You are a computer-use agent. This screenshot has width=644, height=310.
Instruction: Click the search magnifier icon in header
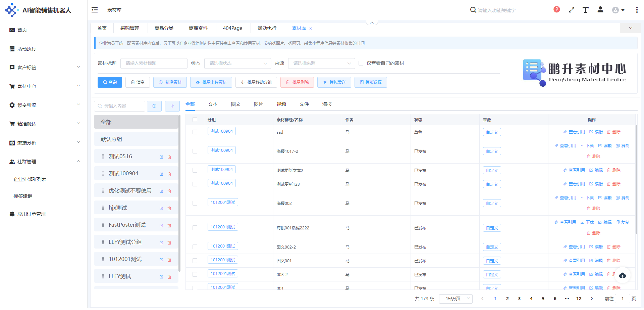point(473,10)
